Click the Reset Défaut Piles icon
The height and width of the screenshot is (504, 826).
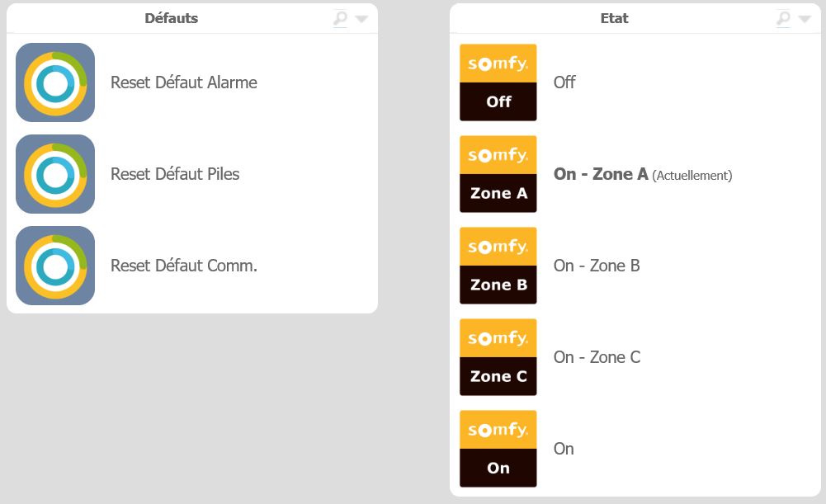point(55,174)
